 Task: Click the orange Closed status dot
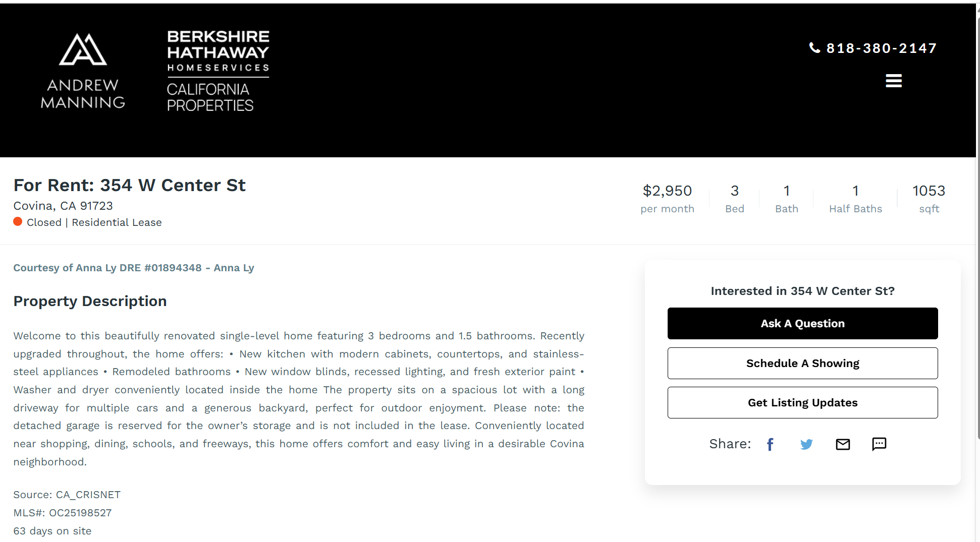point(18,222)
